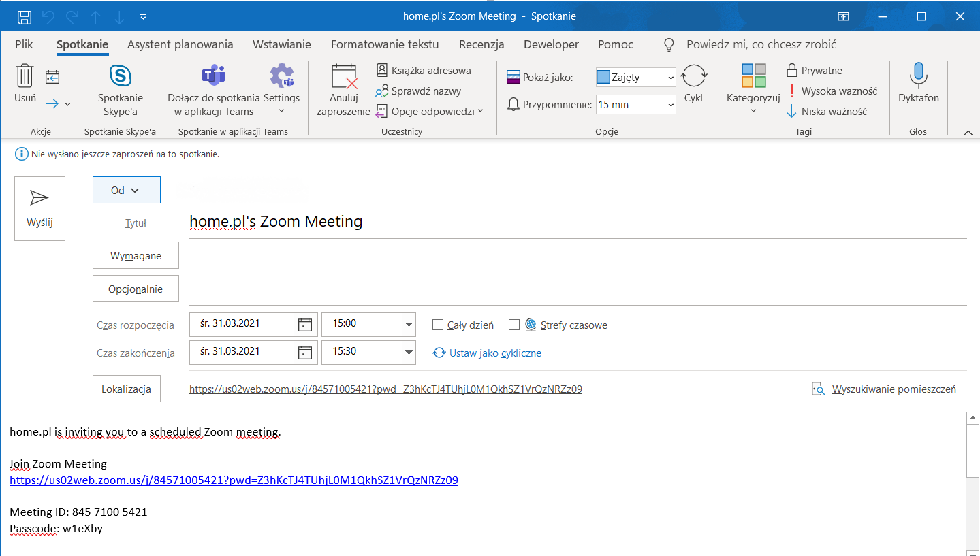Check the Strefy czasowe checkbox
Image resolution: width=980 pixels, height=556 pixels.
pos(514,325)
